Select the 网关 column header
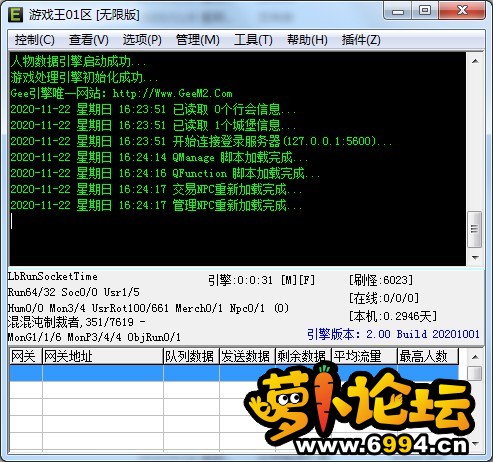This screenshot has height=462, width=493. [26, 356]
